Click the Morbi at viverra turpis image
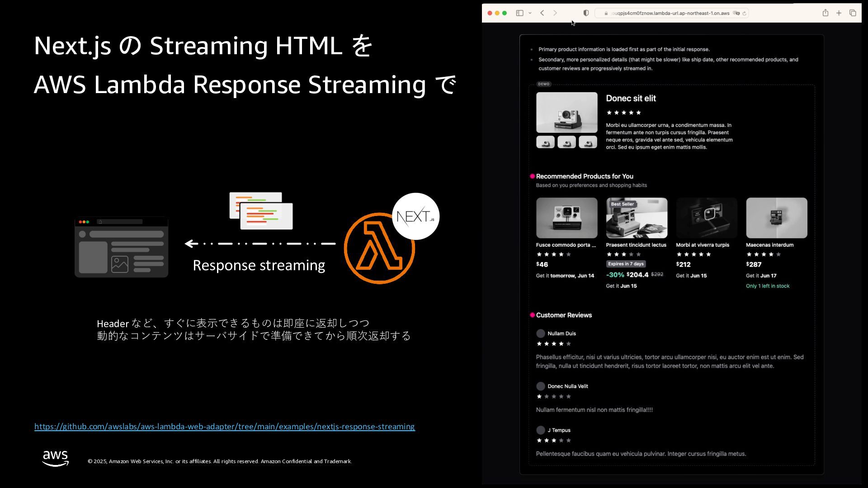 pos(706,218)
